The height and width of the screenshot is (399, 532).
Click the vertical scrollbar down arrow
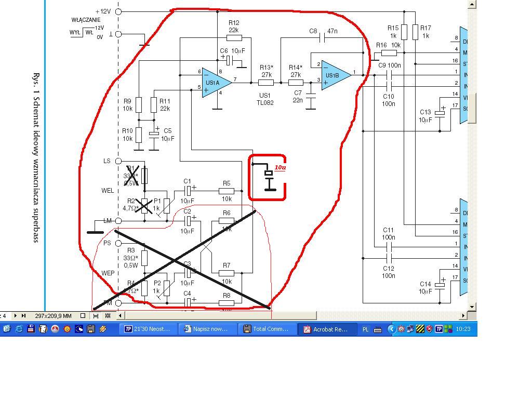[x=472, y=307]
